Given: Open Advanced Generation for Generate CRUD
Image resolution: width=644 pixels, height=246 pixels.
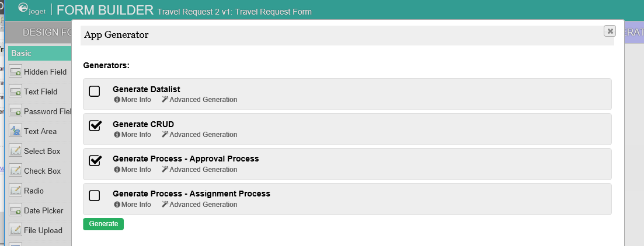Looking at the screenshot, I should 200,135.
